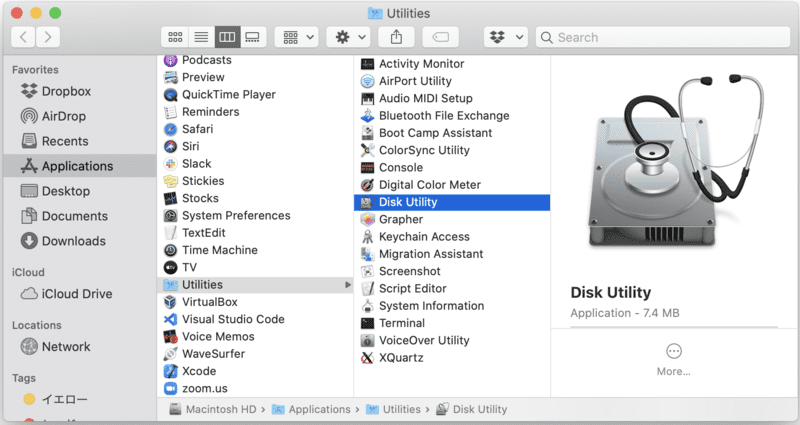800x425 pixels.
Task: Click the Visual Studio Code icon
Action: pos(171,319)
